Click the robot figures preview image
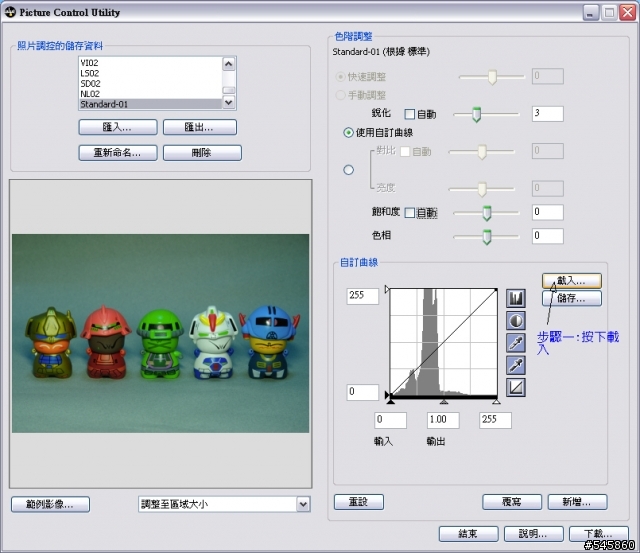Image resolution: width=640 pixels, height=553 pixels. tap(160, 333)
